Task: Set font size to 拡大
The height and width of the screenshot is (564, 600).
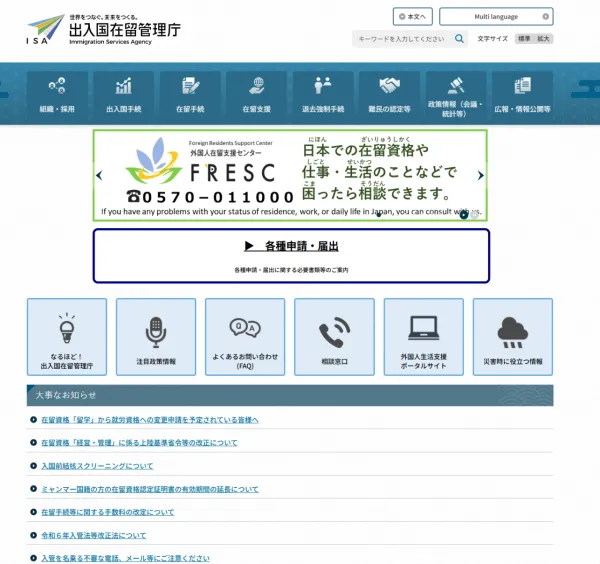Action: [x=543, y=39]
